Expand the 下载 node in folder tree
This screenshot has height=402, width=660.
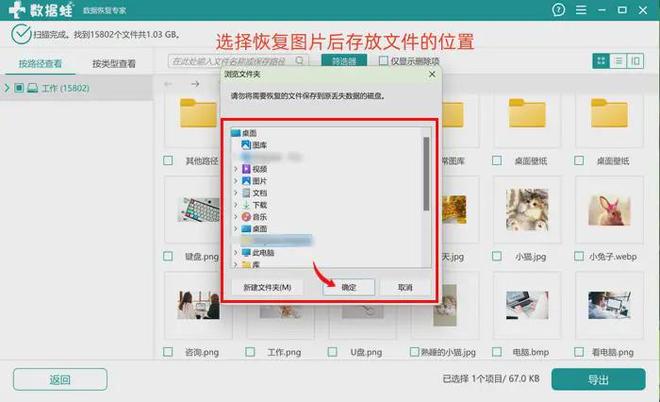pos(236,205)
